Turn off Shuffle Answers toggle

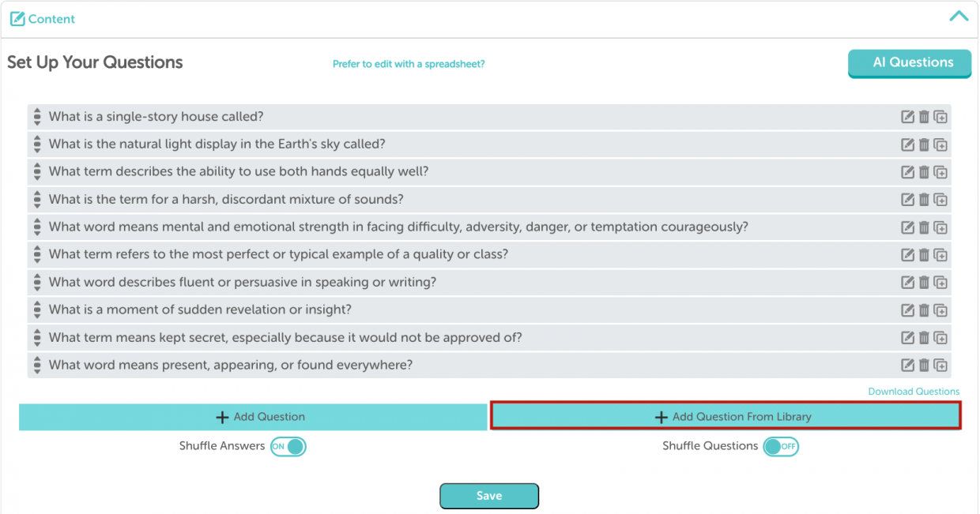click(288, 447)
